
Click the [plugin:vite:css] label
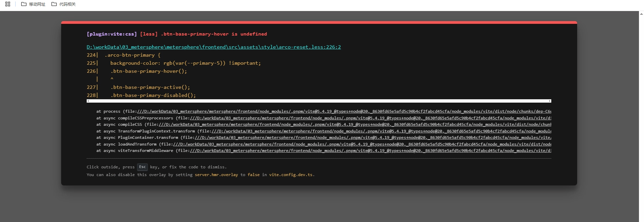click(112, 34)
